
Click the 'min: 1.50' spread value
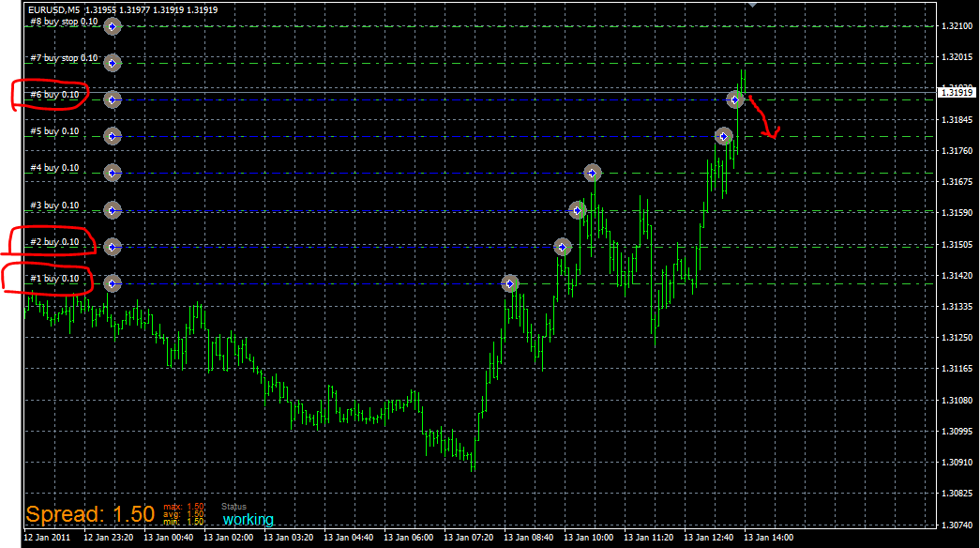click(184, 522)
